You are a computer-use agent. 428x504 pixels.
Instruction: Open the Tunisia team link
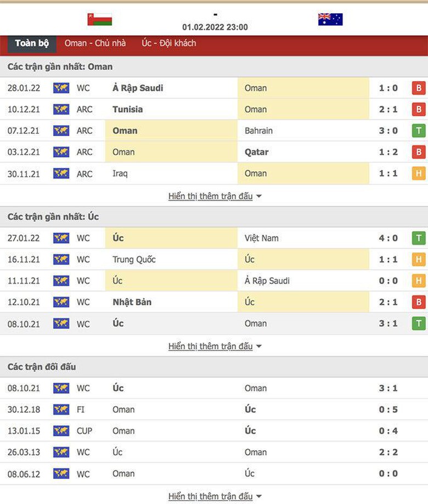(x=128, y=109)
